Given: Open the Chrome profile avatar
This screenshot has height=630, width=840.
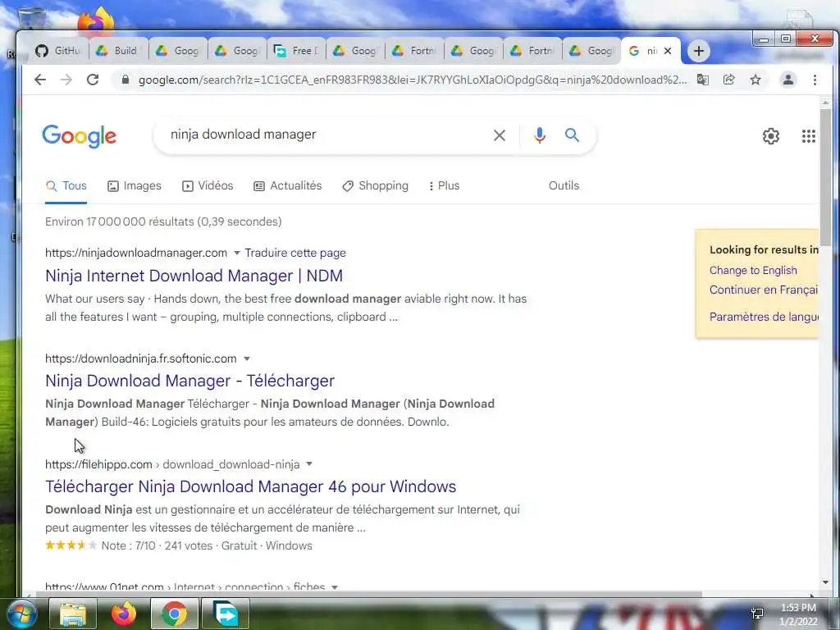Looking at the screenshot, I should click(788, 80).
